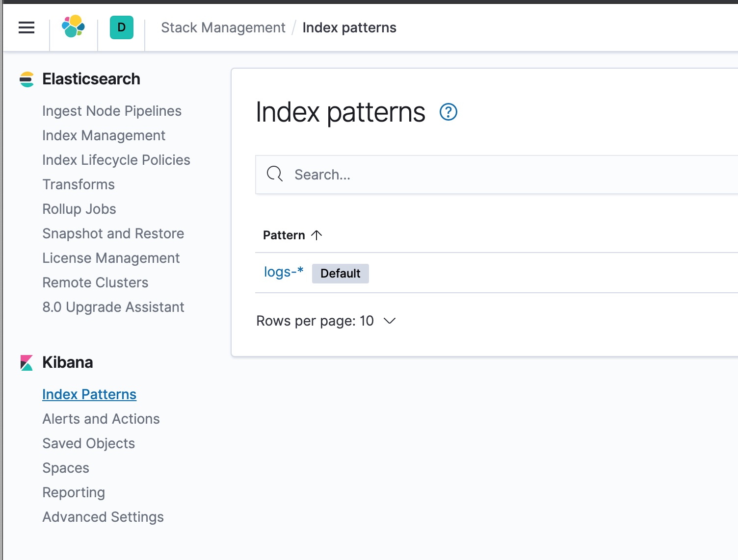Click the Default badge on logs-*
This screenshot has width=738, height=560.
coord(340,273)
